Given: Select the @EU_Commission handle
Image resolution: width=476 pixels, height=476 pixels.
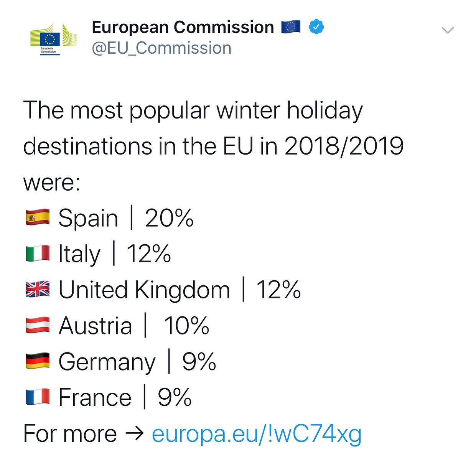Looking at the screenshot, I should 161,48.
